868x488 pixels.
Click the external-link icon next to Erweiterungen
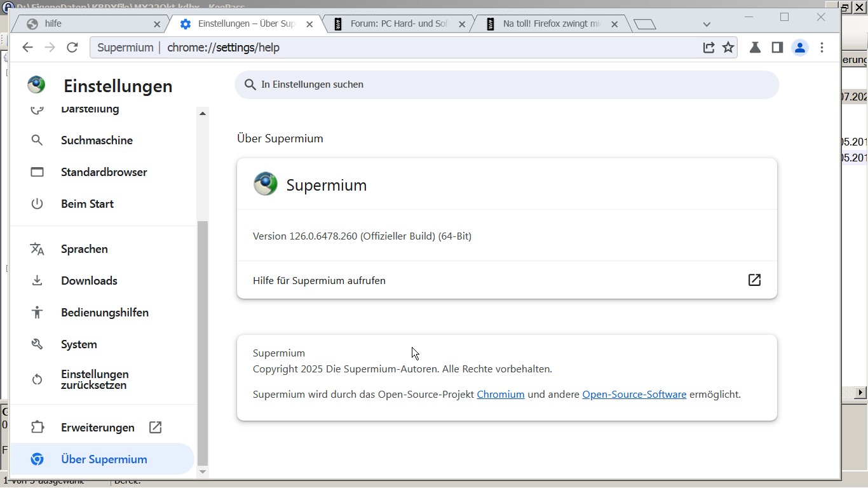tap(156, 428)
